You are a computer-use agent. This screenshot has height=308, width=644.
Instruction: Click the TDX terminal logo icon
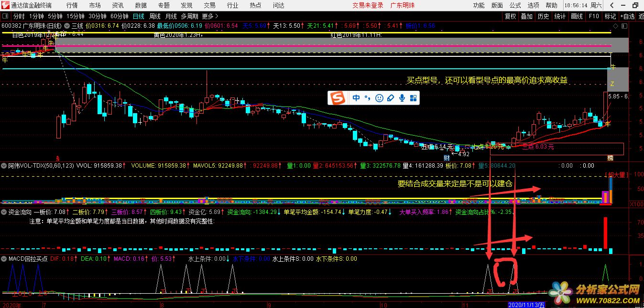pos(5,5)
